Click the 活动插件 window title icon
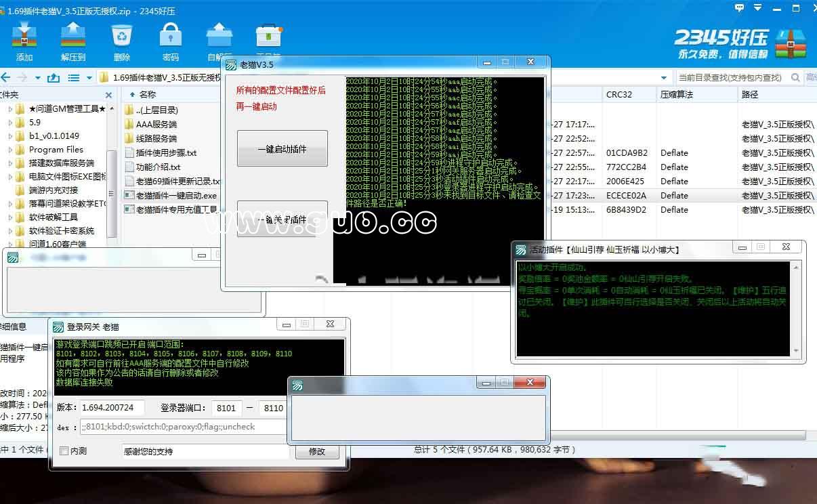The width and height of the screenshot is (817, 504). [x=521, y=249]
